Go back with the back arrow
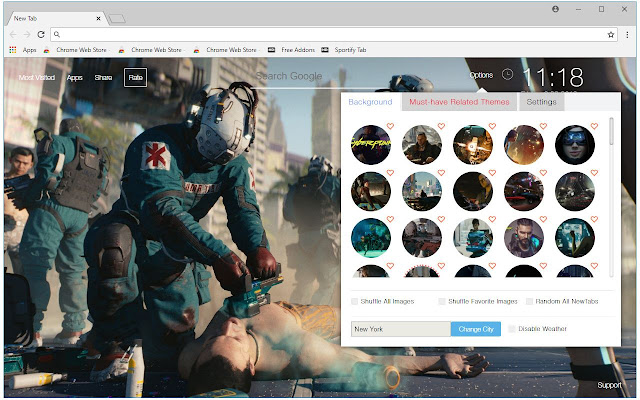Viewport: 640px width, 400px height. (13, 35)
